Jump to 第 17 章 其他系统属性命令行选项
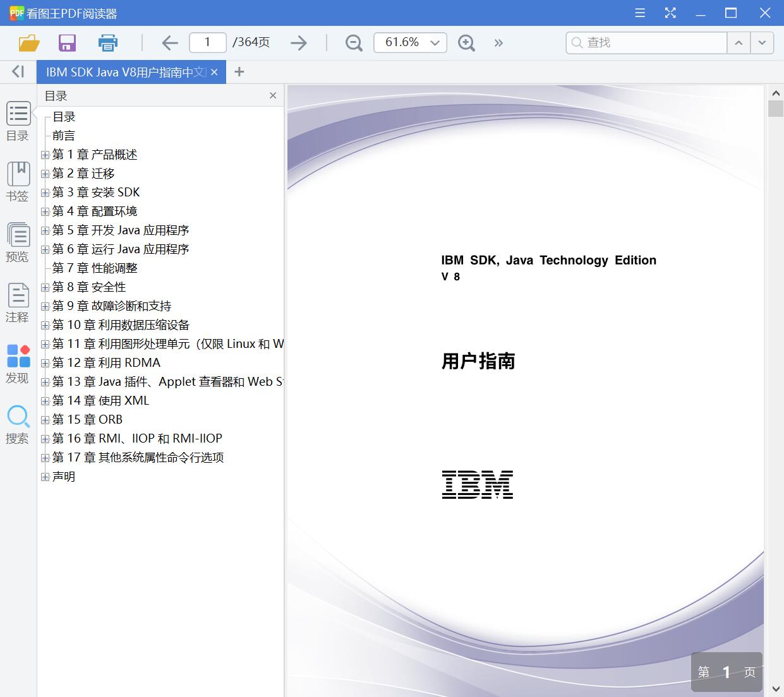 click(138, 458)
